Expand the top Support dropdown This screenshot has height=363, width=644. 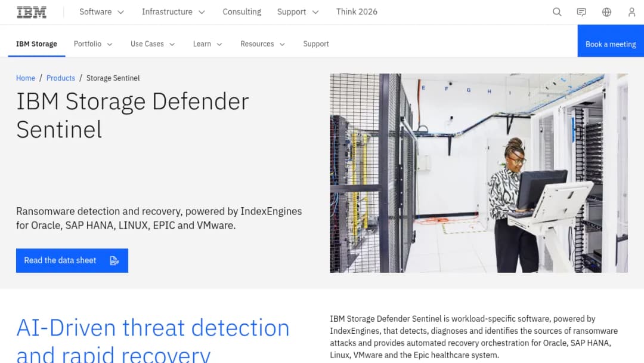tap(298, 12)
